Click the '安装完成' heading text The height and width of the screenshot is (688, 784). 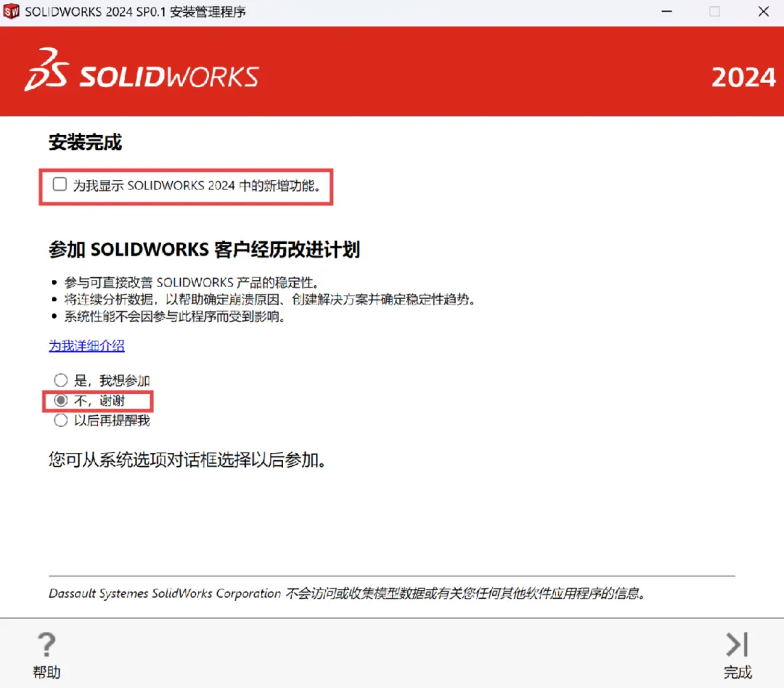tap(85, 142)
